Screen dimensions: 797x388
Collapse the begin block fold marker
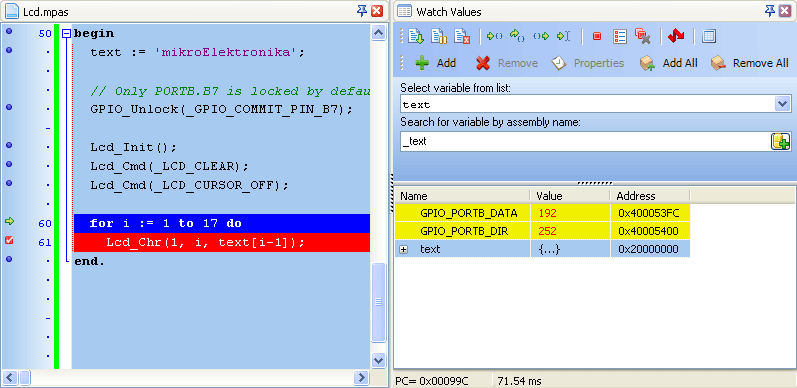pos(67,34)
